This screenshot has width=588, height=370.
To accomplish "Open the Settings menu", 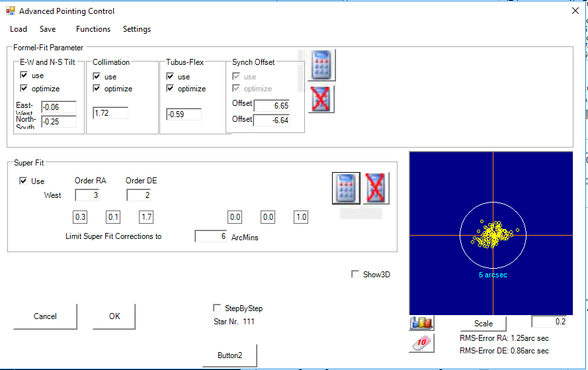I will pyautogui.click(x=137, y=29).
